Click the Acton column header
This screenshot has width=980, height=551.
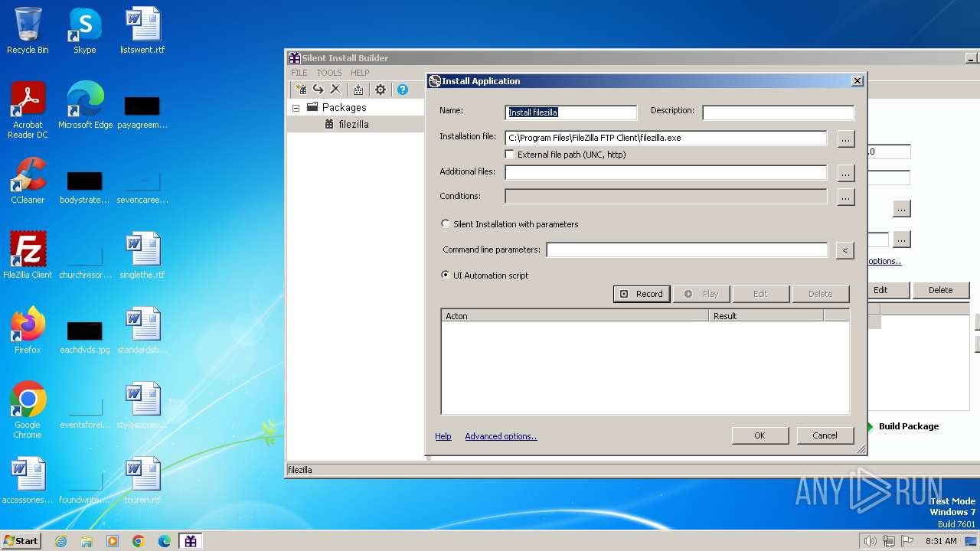pyautogui.click(x=575, y=315)
